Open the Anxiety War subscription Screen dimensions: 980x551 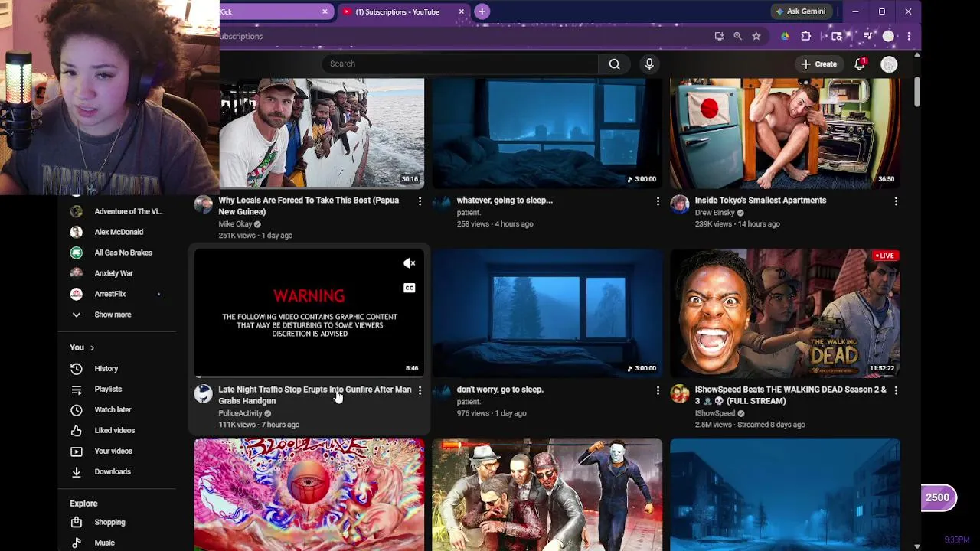[113, 273]
